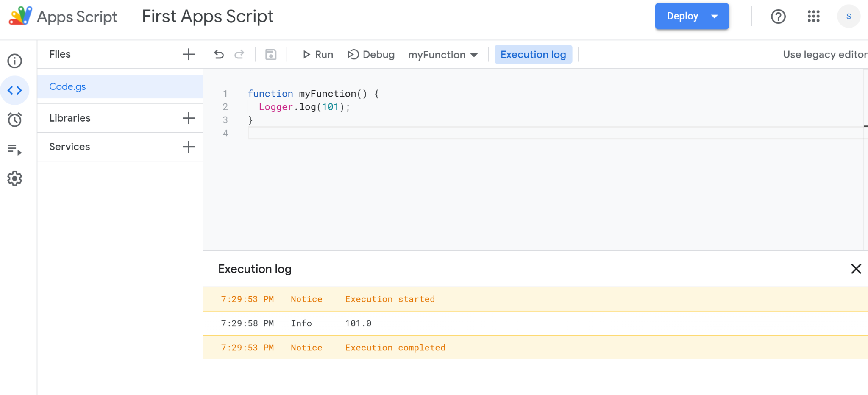This screenshot has height=395, width=868.
Task: Click the Execution log panel heading
Action: click(255, 269)
